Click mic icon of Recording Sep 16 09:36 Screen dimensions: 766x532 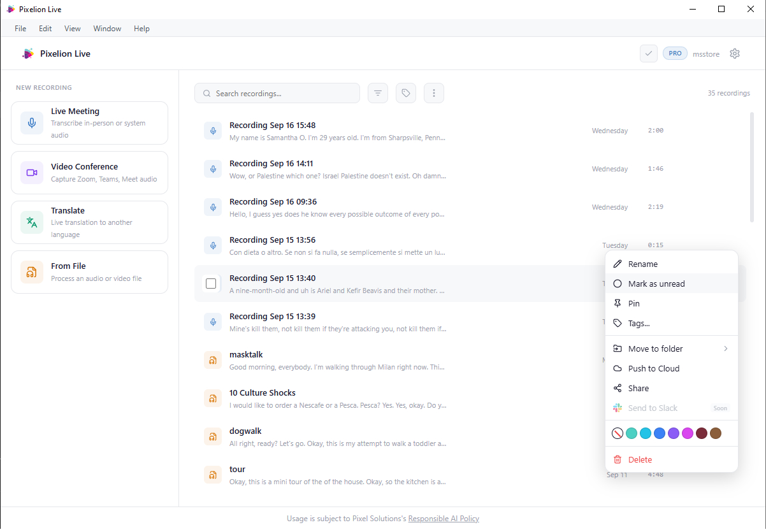click(x=213, y=207)
